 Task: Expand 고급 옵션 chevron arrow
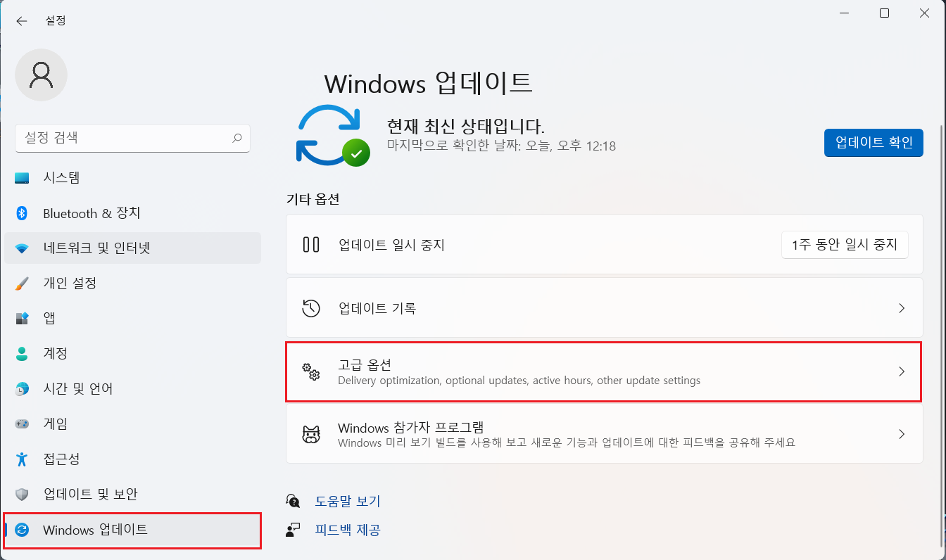[x=902, y=371]
